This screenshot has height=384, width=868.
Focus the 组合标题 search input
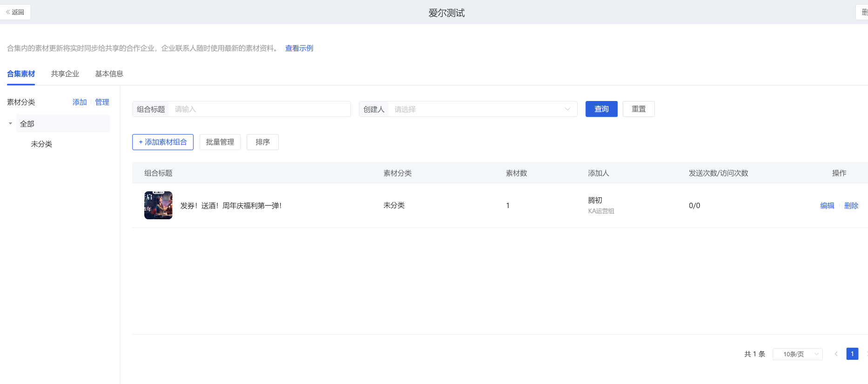coord(260,109)
